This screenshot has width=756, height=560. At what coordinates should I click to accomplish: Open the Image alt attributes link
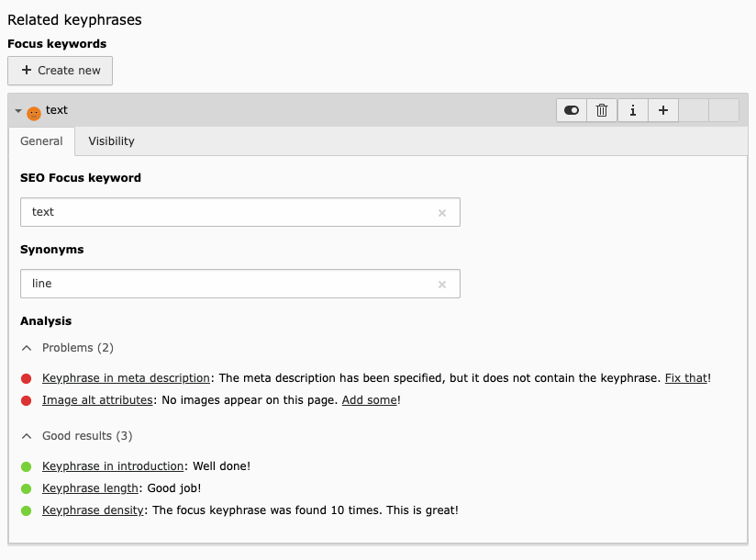pos(96,400)
